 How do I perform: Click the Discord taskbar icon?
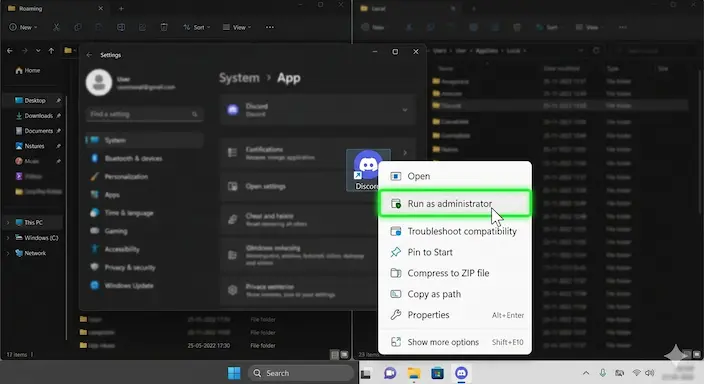[461, 373]
